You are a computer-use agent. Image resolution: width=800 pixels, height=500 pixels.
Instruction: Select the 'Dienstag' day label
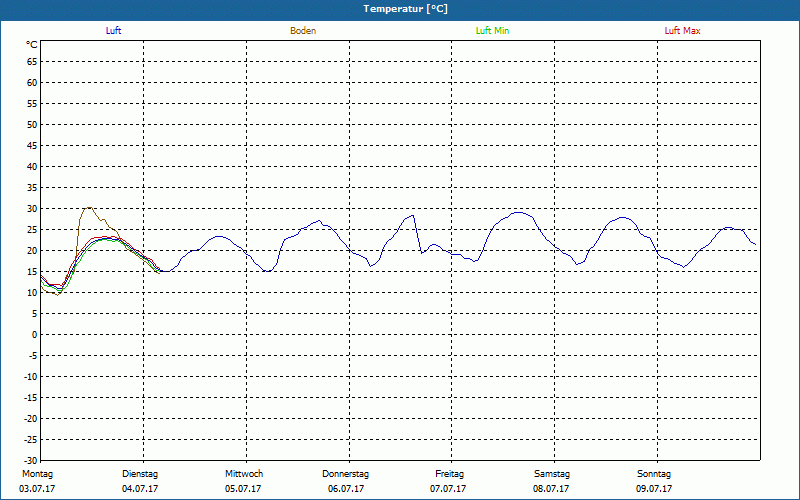pyautogui.click(x=140, y=474)
